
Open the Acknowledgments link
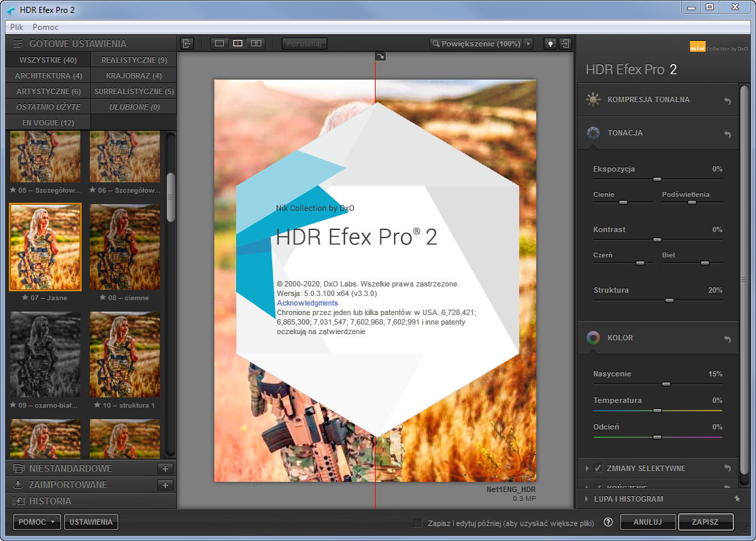307,303
